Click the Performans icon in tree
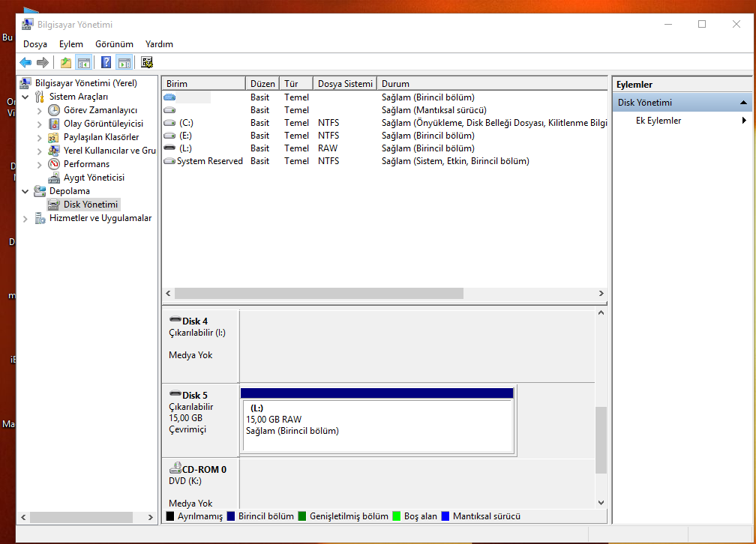 coord(54,164)
